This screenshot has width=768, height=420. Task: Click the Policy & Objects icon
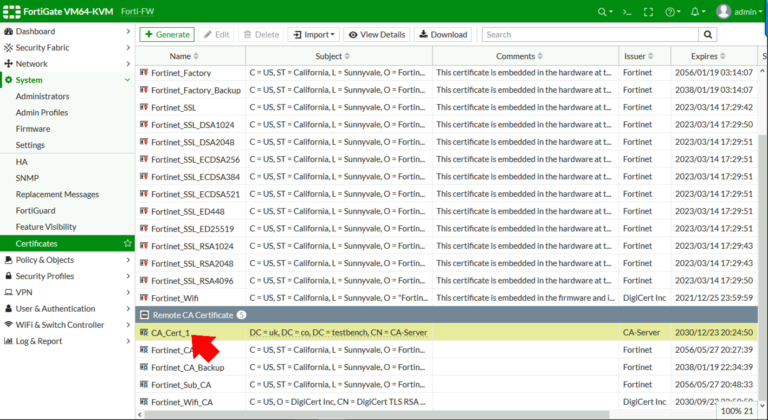click(8, 260)
